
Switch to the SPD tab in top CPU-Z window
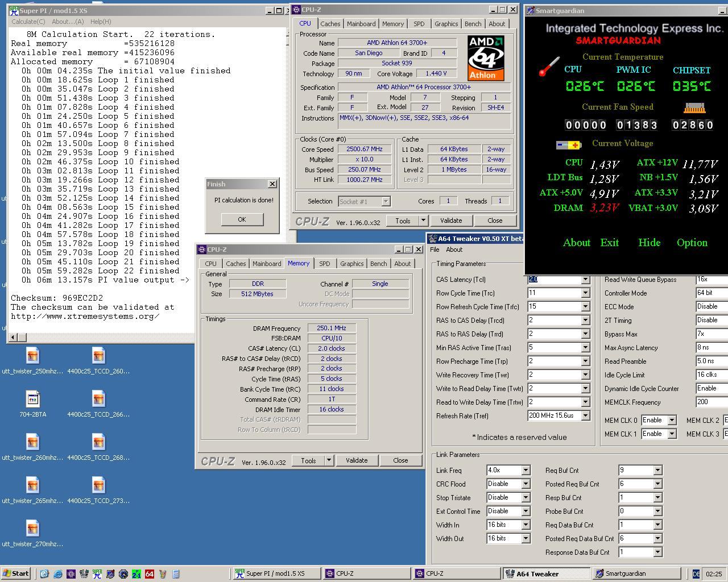(x=419, y=24)
